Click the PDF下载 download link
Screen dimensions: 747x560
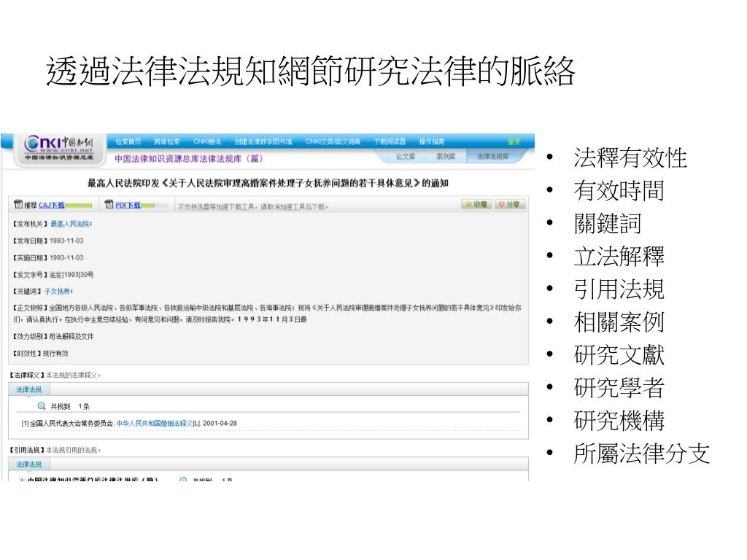coord(128,205)
